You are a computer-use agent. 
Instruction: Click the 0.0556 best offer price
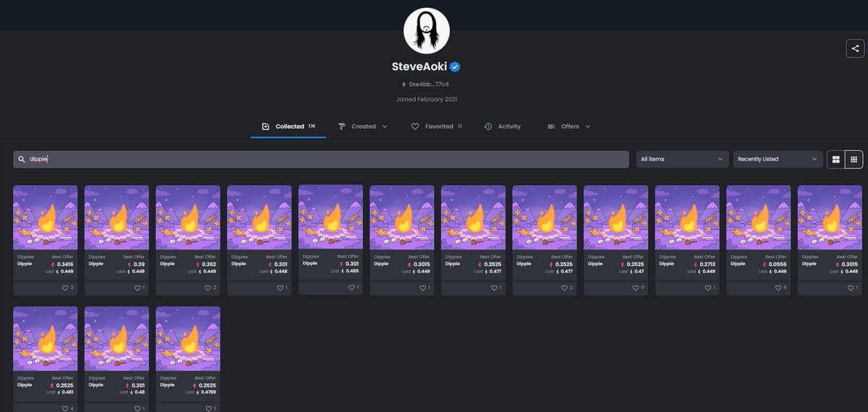[778, 264]
